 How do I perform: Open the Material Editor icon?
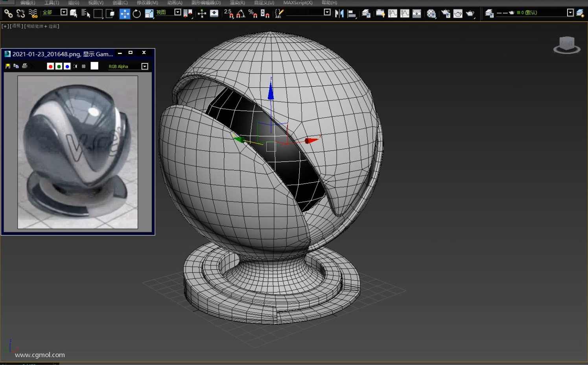point(431,14)
